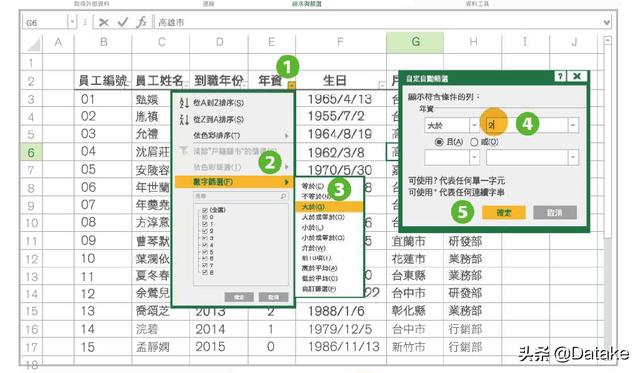Click the search box in filter dropdown
The image size is (640, 373).
(240, 196)
